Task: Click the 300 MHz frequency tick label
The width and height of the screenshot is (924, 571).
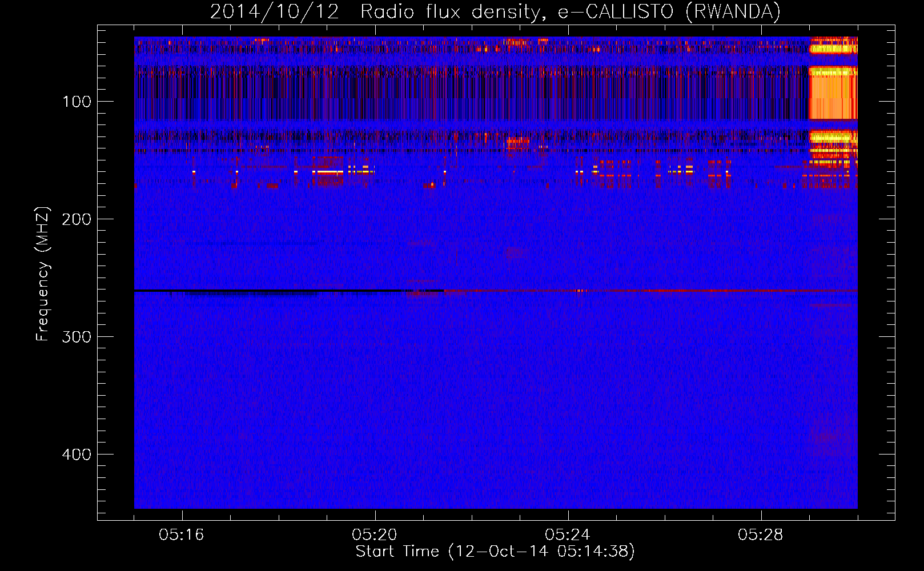Action: pyautogui.click(x=77, y=337)
